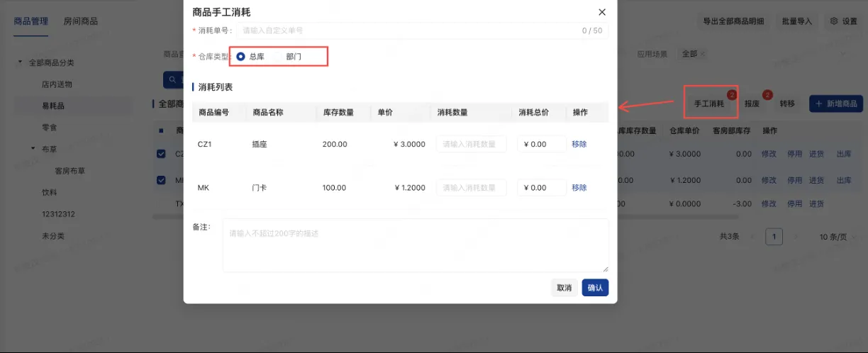This screenshot has height=353, width=868.
Task: Click 进货 in the ¥0.0000 row
Action: click(x=817, y=203)
